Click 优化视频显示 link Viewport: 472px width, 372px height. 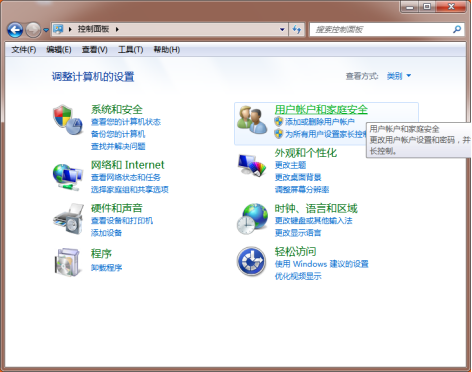(x=298, y=276)
